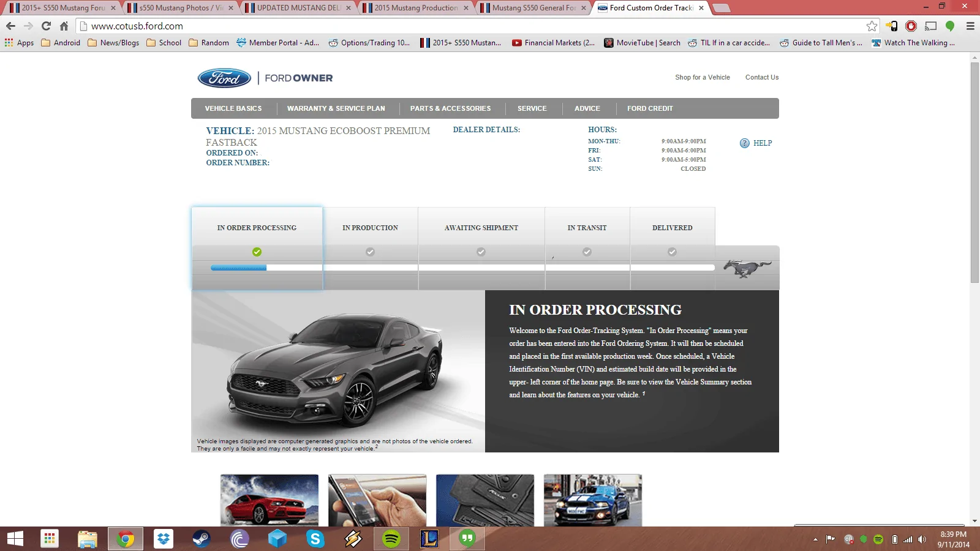
Task: Open the Windows Start button
Action: tap(15, 539)
